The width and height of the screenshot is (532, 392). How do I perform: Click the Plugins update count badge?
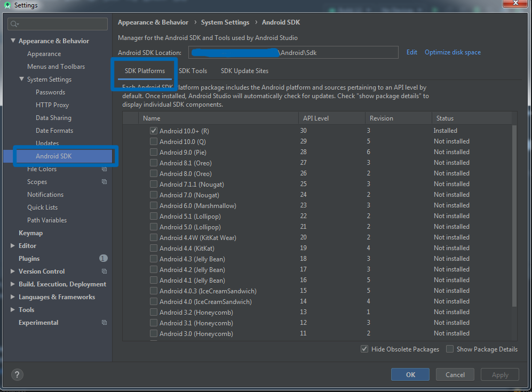click(103, 258)
